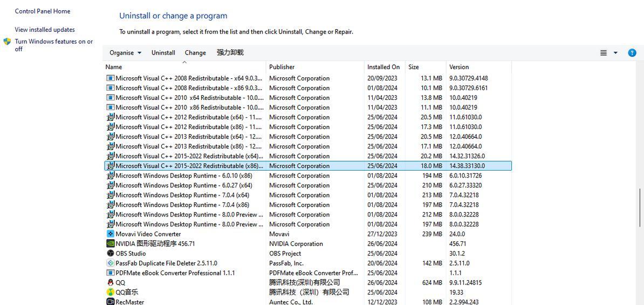This screenshot has width=644, height=305.
Task: Click the PassFab Duplicate File Deleter icon
Action: pyautogui.click(x=111, y=263)
